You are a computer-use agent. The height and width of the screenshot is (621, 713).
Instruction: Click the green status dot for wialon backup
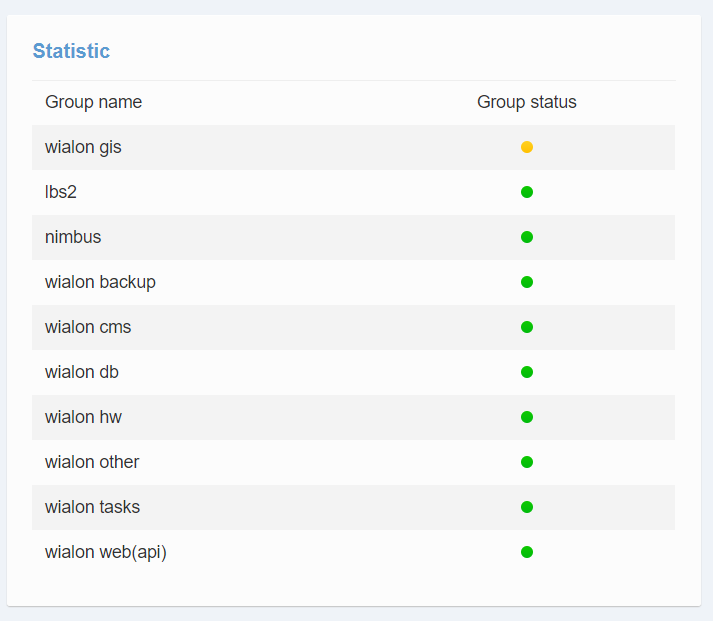pos(527,282)
